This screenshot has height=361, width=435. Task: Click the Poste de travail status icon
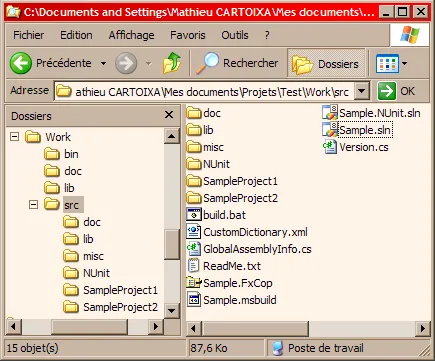(277, 348)
